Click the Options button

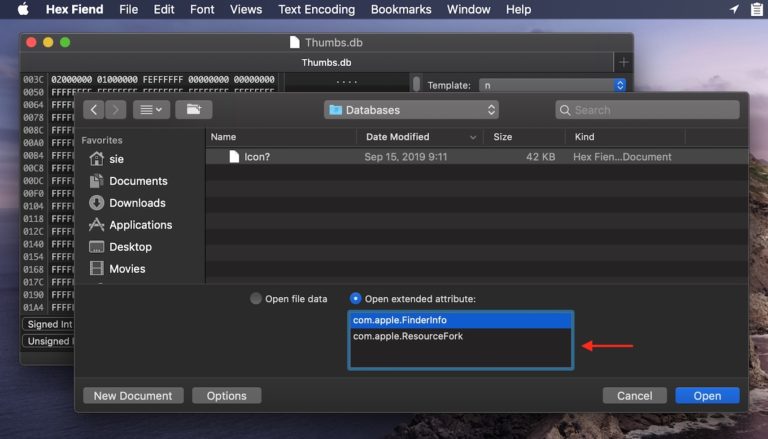pyautogui.click(x=226, y=396)
